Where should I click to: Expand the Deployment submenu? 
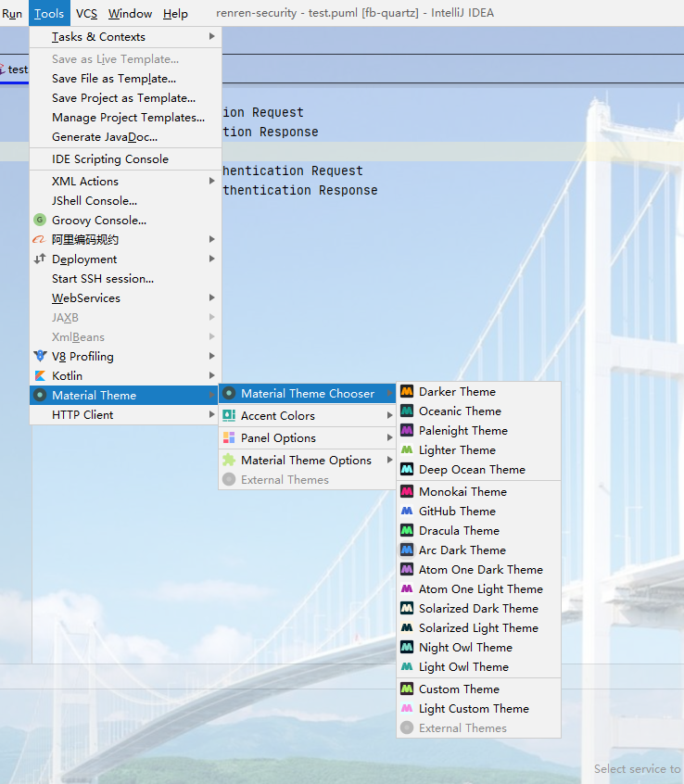pos(84,259)
